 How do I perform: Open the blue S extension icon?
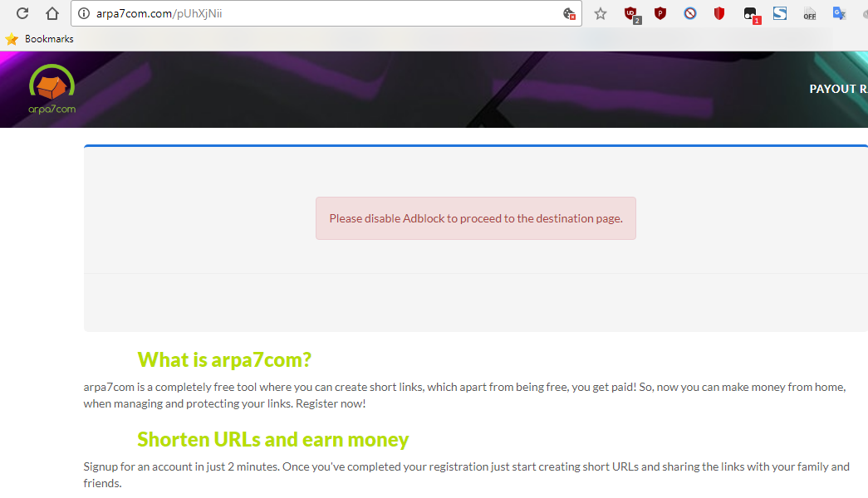click(779, 13)
